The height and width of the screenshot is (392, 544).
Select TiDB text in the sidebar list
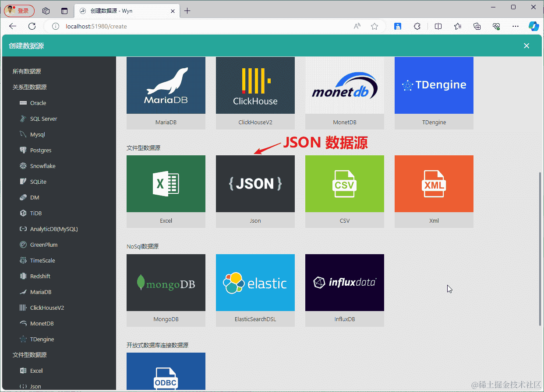(x=36, y=213)
